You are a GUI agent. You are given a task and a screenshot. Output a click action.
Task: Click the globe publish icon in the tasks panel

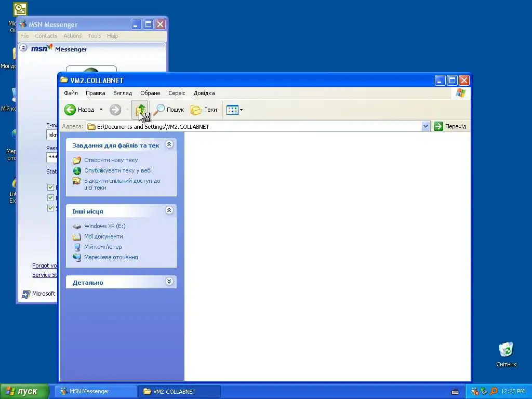pyautogui.click(x=77, y=170)
